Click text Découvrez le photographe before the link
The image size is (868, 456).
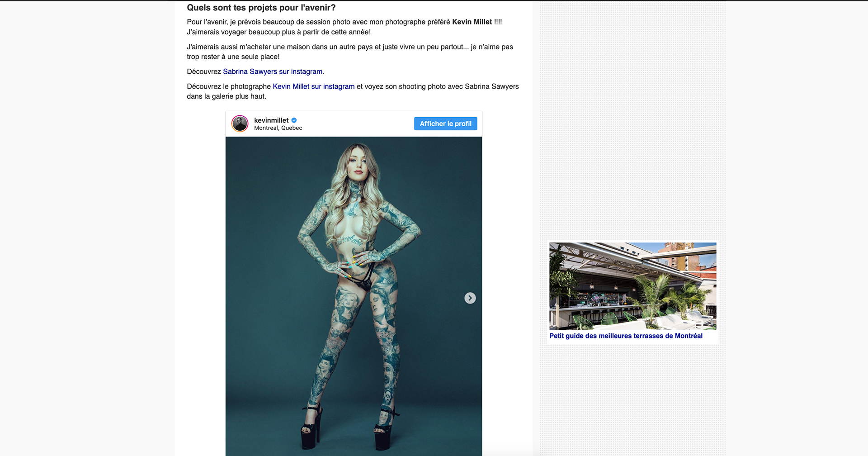[229, 86]
